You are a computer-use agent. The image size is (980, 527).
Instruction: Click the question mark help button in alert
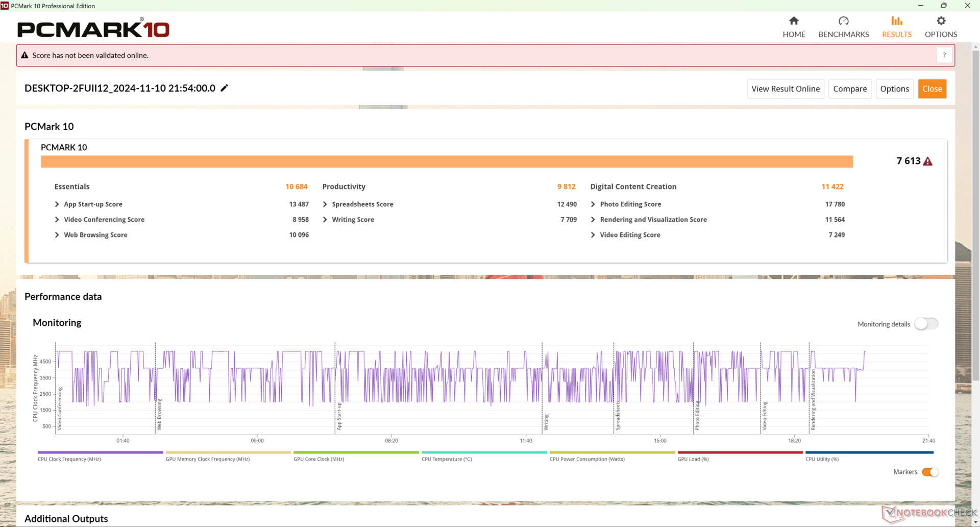(944, 55)
